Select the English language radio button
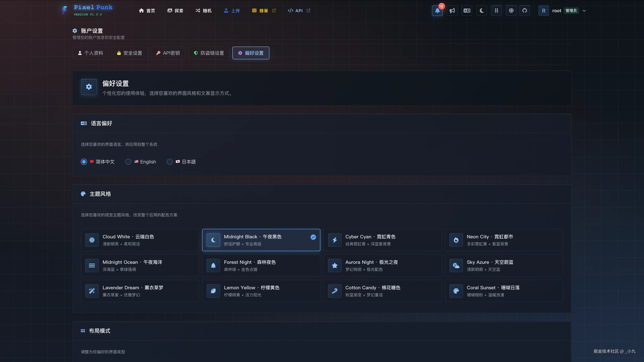The image size is (644, 362). tap(128, 162)
